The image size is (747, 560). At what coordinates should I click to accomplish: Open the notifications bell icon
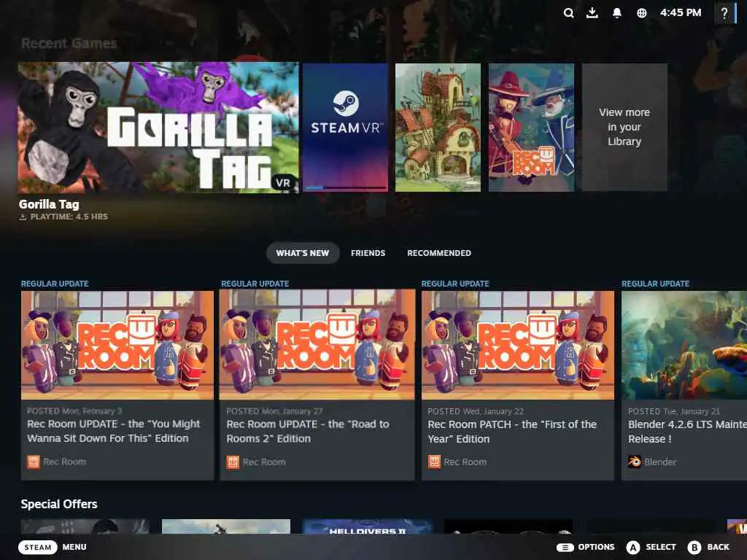(x=617, y=13)
